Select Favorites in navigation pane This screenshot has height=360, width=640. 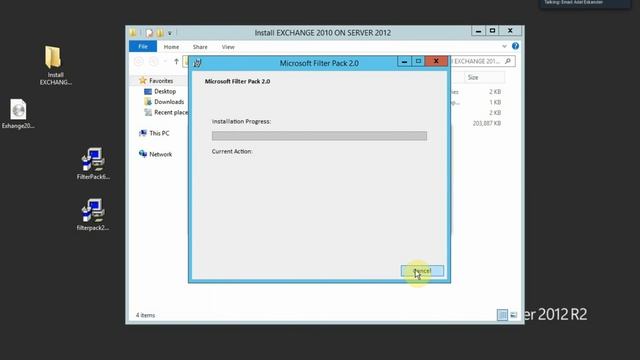161,81
